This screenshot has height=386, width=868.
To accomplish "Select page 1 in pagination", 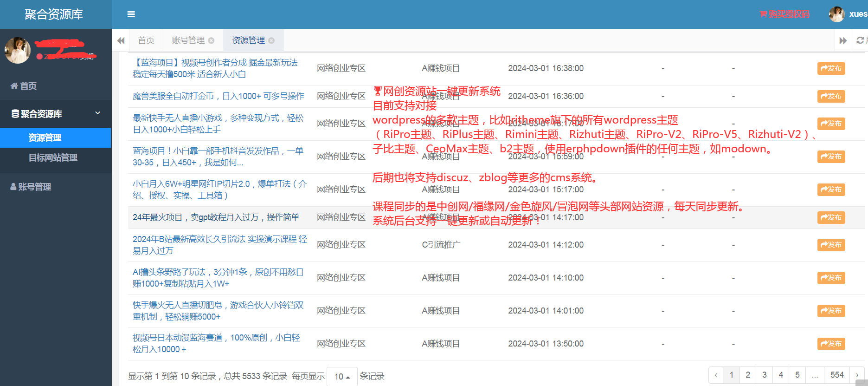I will coord(732,375).
